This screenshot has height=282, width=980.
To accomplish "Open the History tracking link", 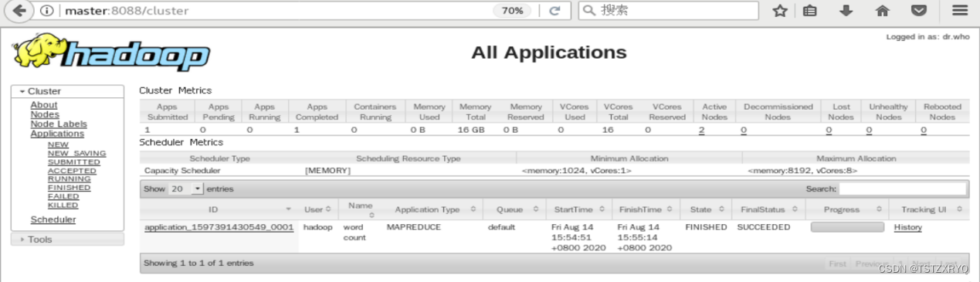I will click(x=908, y=227).
